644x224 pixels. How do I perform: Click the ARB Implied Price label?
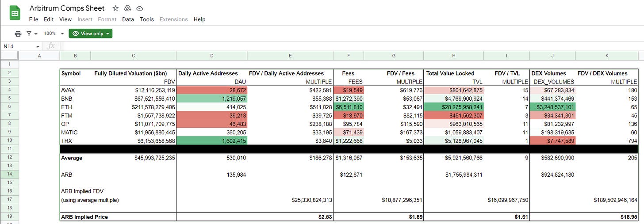(x=84, y=217)
